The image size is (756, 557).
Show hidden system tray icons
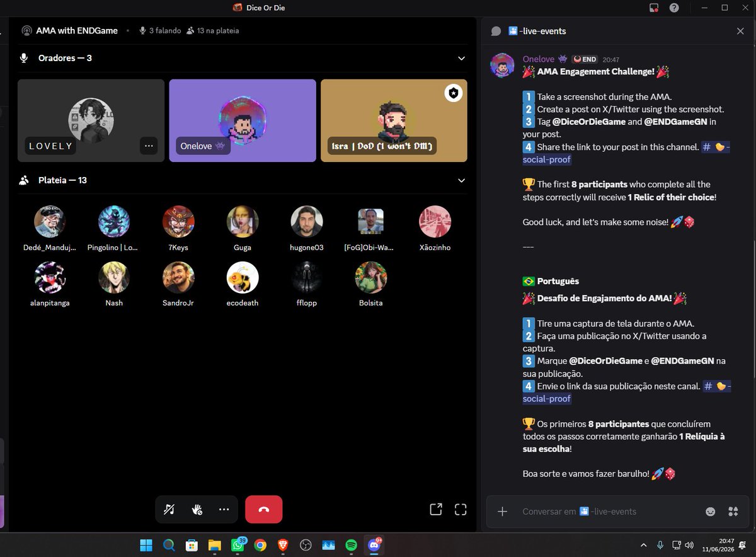tap(643, 544)
